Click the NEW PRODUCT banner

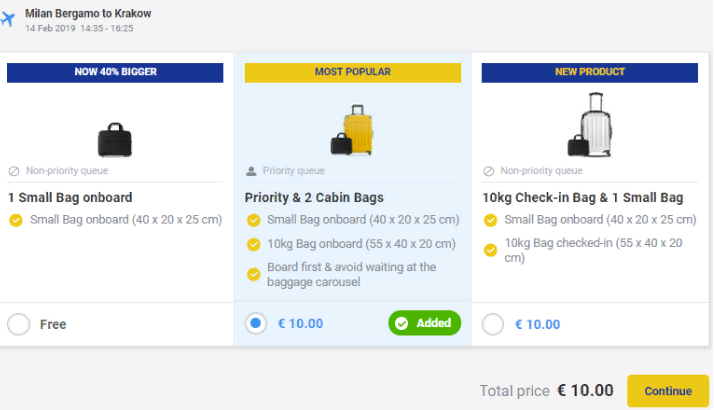click(x=590, y=72)
